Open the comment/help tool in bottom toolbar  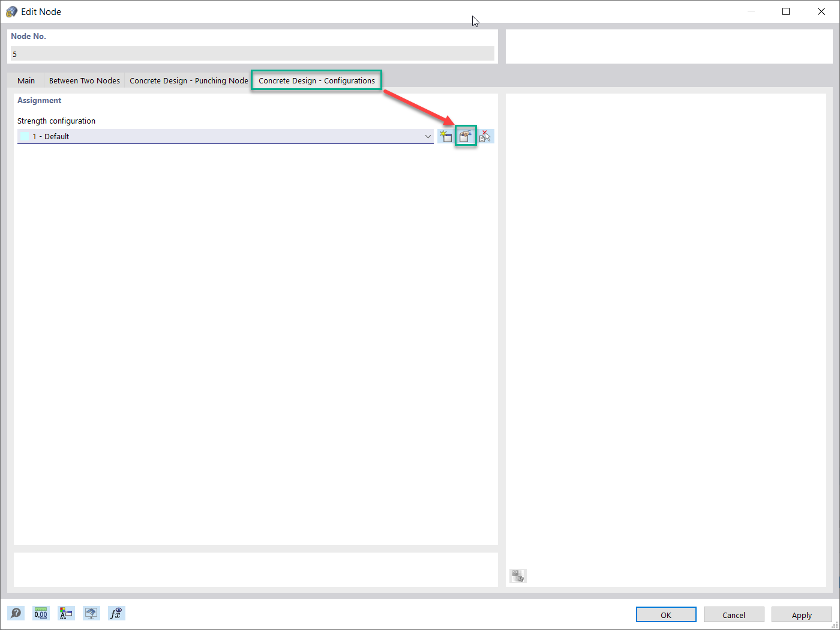(16, 613)
